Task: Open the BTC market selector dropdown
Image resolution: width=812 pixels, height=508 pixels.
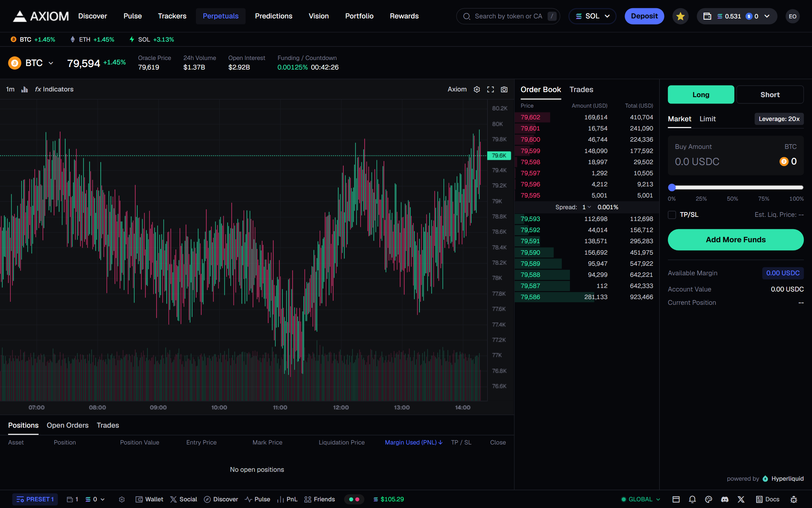Action: point(31,63)
